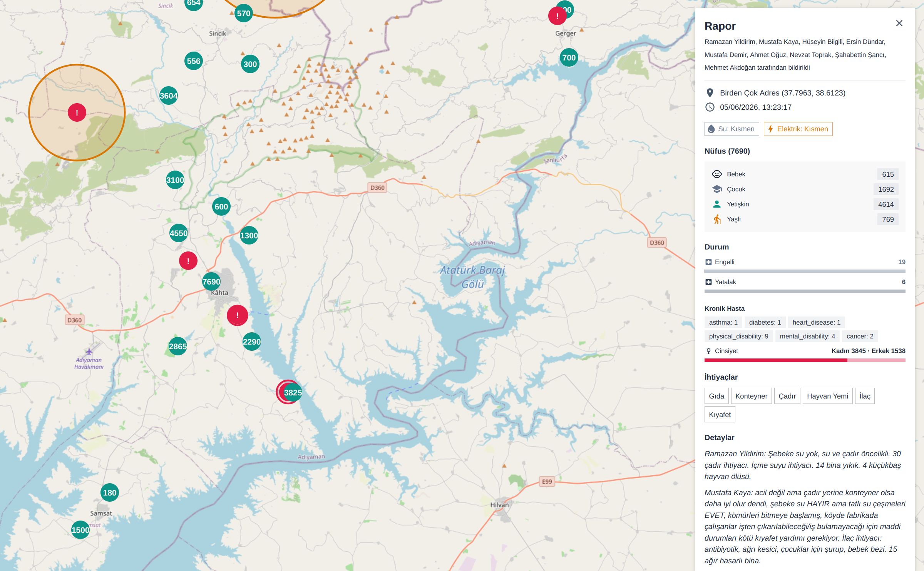Click the clock icon next to the report timestamp
The width and height of the screenshot is (924, 571).
710,107
